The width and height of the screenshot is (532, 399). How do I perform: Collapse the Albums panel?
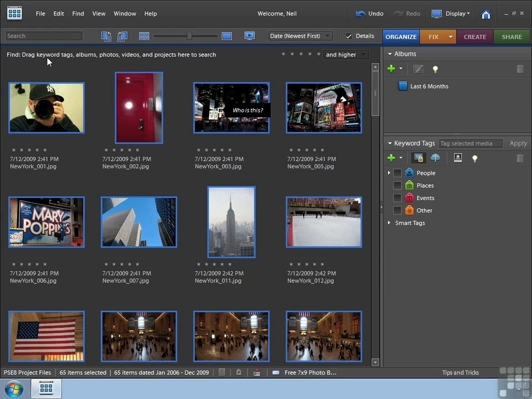(390, 54)
